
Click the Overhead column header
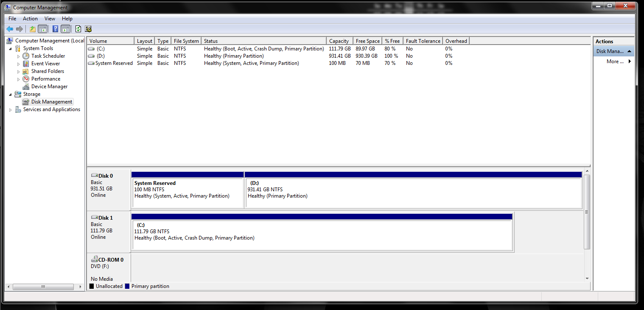pos(456,41)
